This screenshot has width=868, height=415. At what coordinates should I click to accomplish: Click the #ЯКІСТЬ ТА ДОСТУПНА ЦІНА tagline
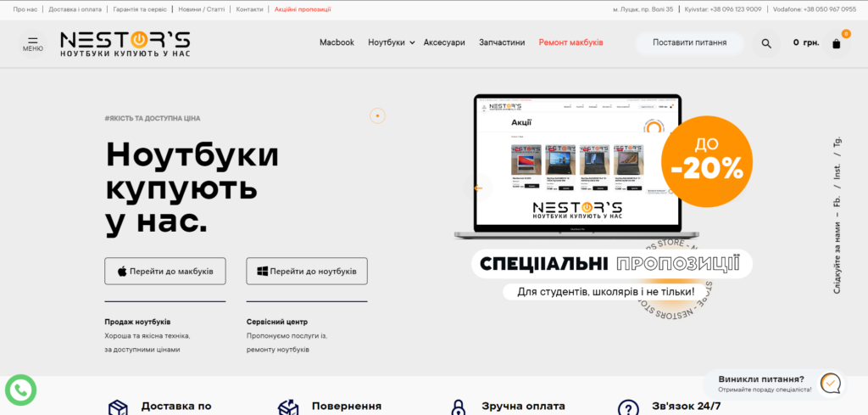coord(153,119)
